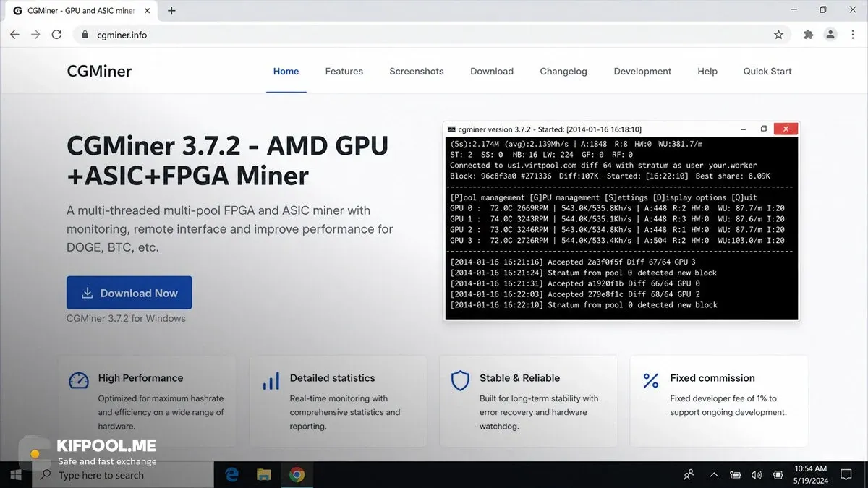The height and width of the screenshot is (488, 868).
Task: Click the browser forward arrow
Action: (35, 34)
